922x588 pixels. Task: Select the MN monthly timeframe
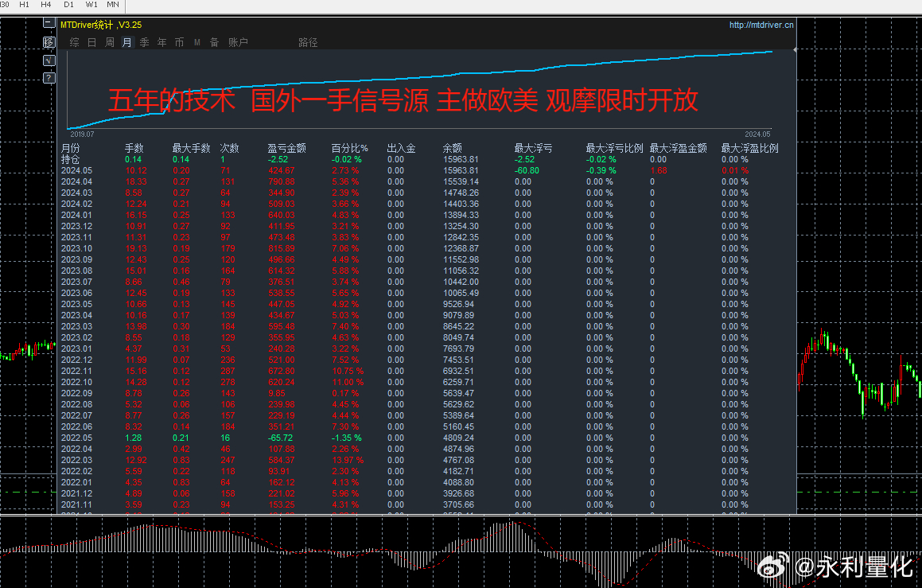coord(113,5)
